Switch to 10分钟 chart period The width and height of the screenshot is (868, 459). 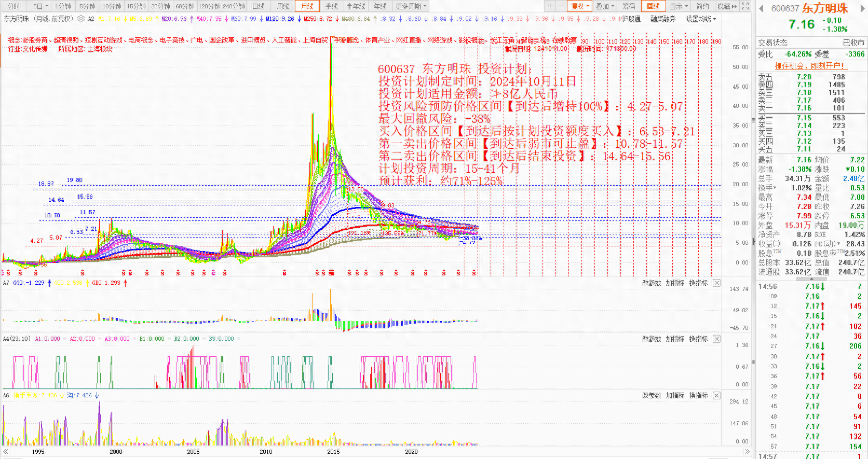pos(112,6)
